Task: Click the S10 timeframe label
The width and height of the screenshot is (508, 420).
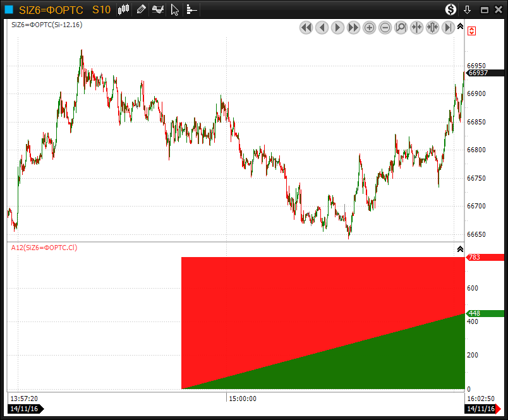Action: (x=101, y=9)
